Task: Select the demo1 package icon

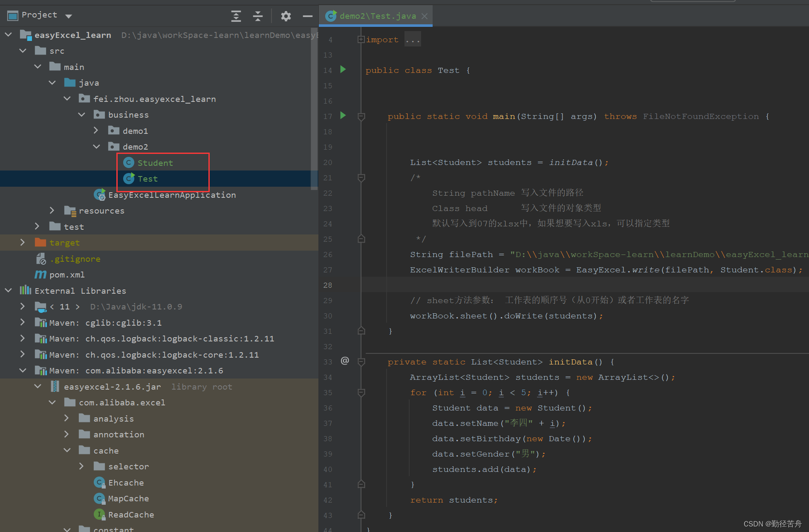Action: [114, 130]
